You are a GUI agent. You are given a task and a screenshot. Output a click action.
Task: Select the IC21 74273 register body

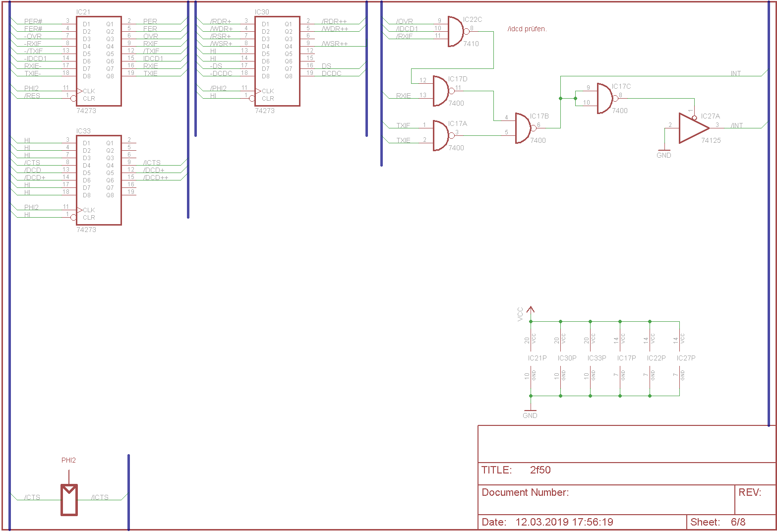tap(98, 61)
